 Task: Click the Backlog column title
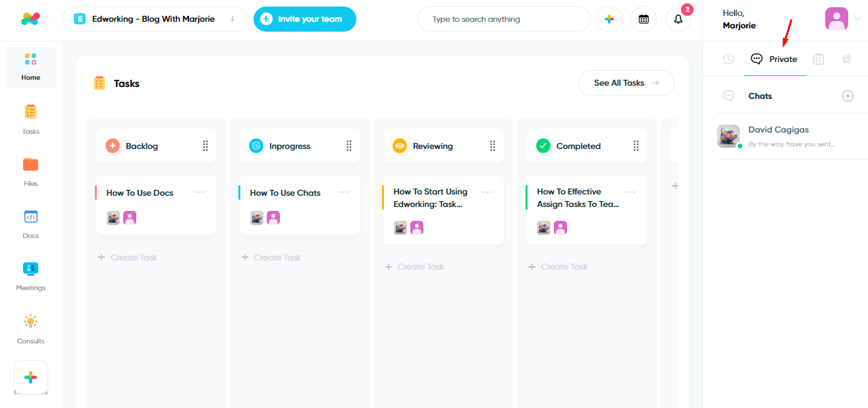(x=142, y=146)
